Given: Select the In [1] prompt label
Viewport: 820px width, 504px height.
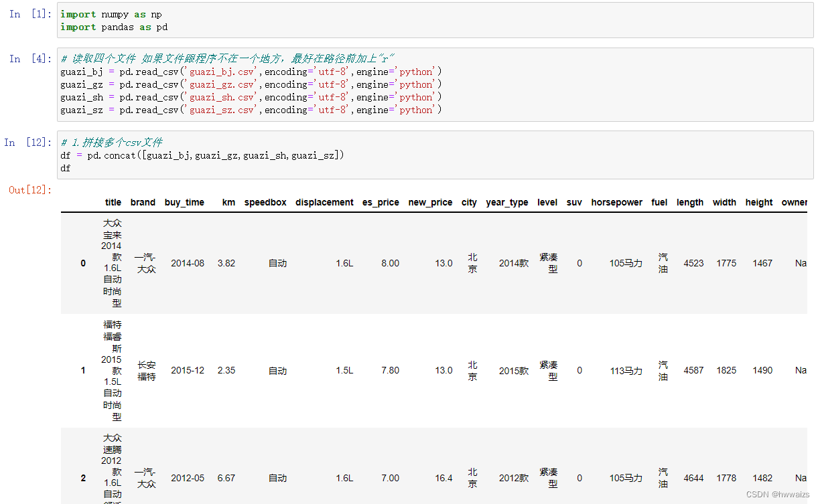Looking at the screenshot, I should click(x=30, y=14).
